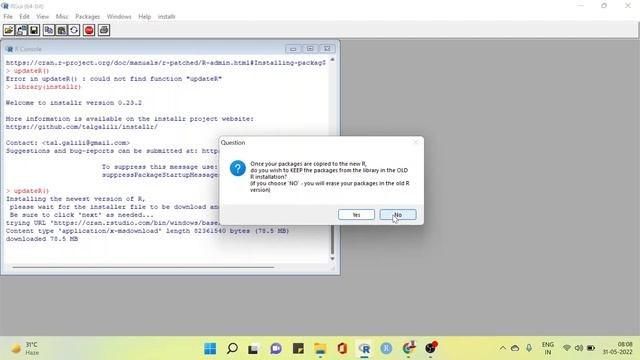Open the File menu
Image resolution: width=640 pixels, height=360 pixels.
coord(8,17)
